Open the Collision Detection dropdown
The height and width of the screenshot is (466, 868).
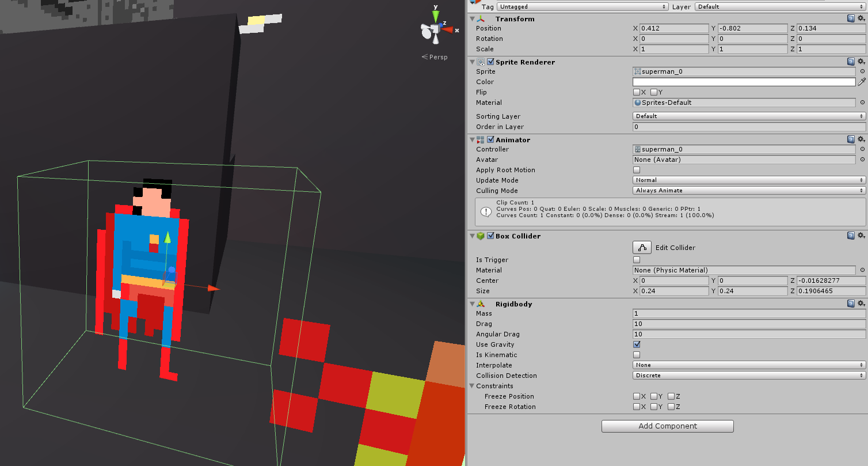[x=749, y=376]
